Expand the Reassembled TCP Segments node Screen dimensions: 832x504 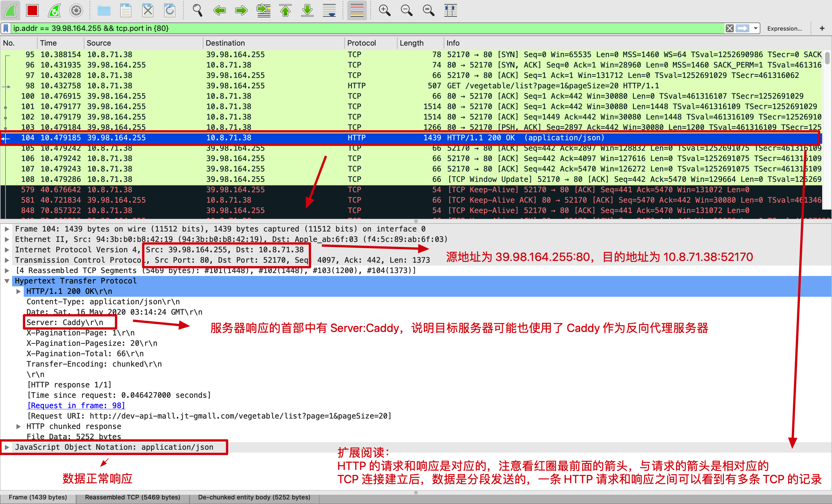click(x=7, y=270)
